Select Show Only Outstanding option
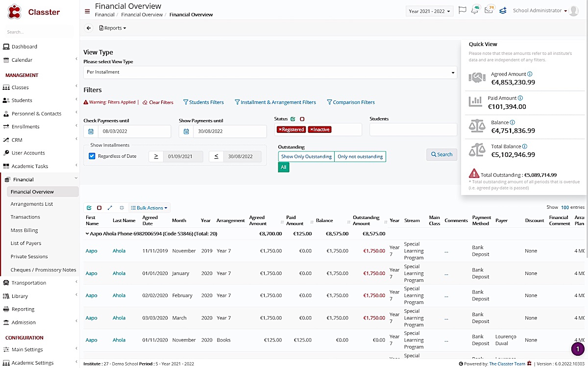The image size is (588, 368). (x=306, y=156)
